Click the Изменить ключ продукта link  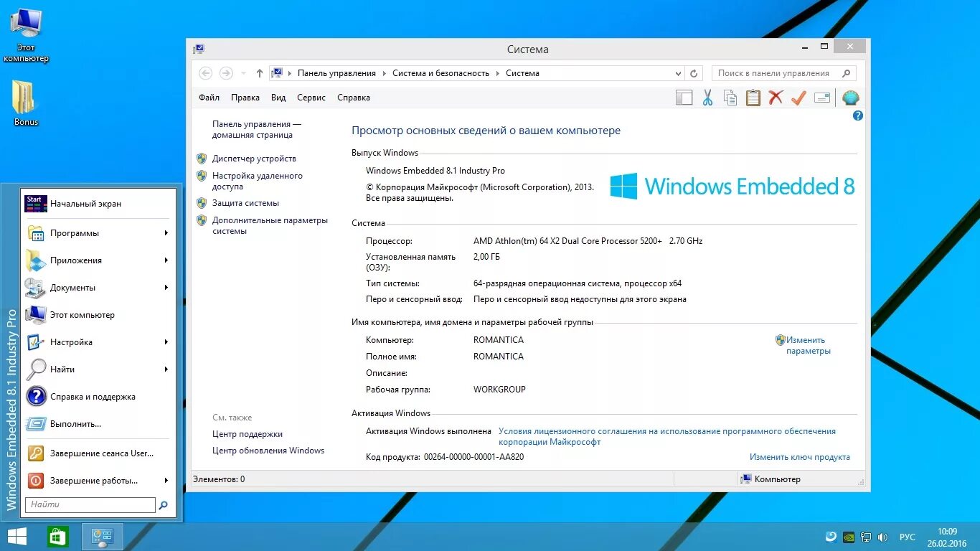(798, 456)
